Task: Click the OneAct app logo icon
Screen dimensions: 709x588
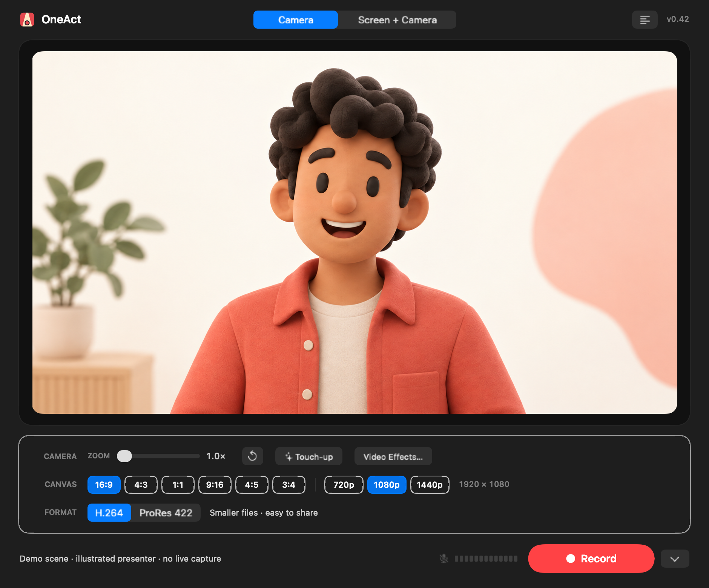Action: (27, 20)
